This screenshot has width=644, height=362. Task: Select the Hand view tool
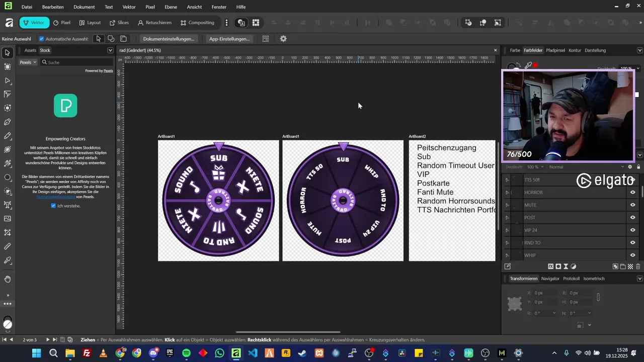pyautogui.click(x=8, y=279)
